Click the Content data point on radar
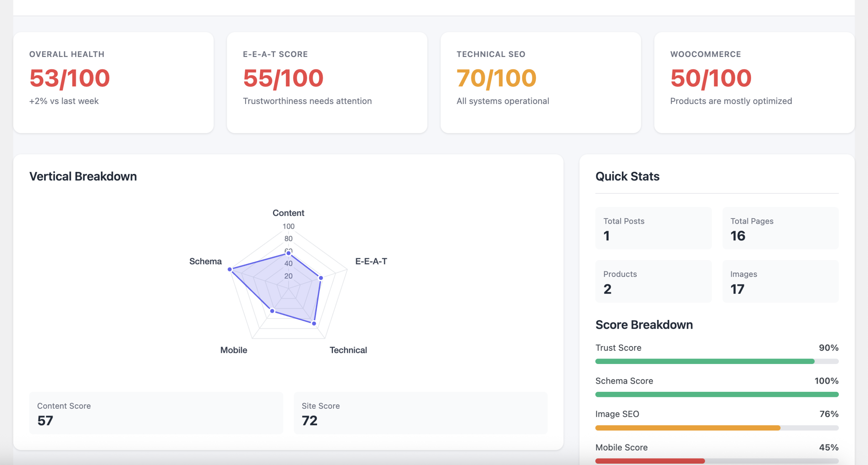 click(289, 253)
